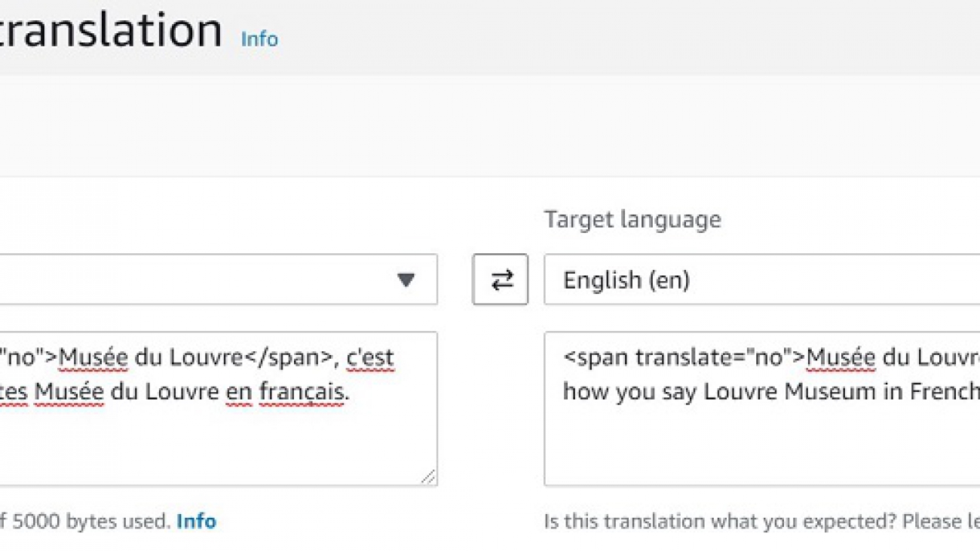
Task: Open the Info link beside translation heading
Action: [x=259, y=39]
